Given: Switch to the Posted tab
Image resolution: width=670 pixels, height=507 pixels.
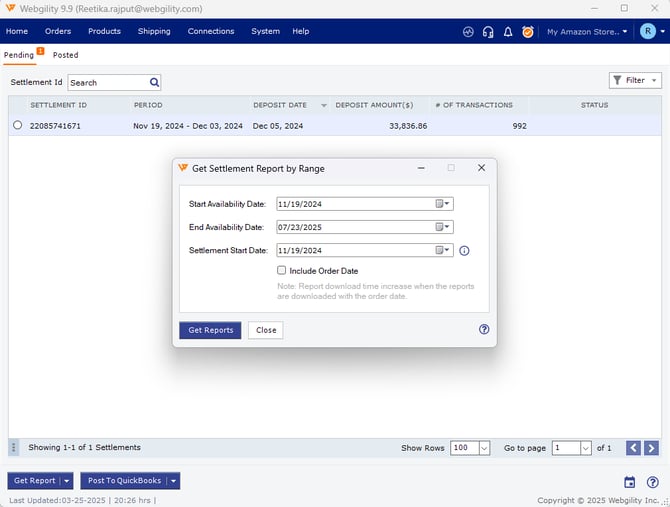Looking at the screenshot, I should pyautogui.click(x=65, y=55).
